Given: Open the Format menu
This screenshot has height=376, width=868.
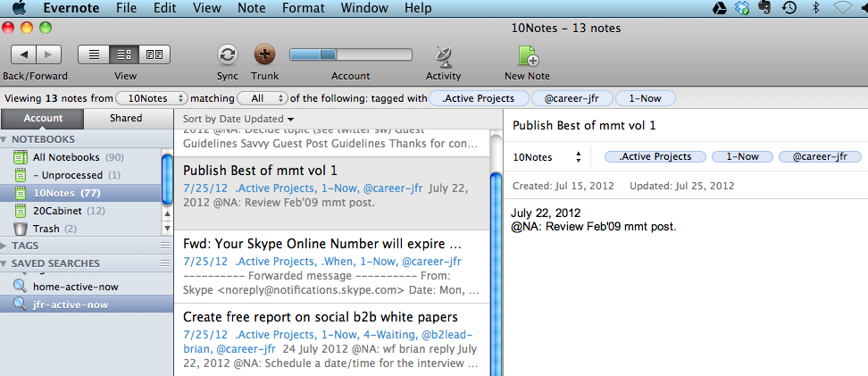Looking at the screenshot, I should (303, 8).
